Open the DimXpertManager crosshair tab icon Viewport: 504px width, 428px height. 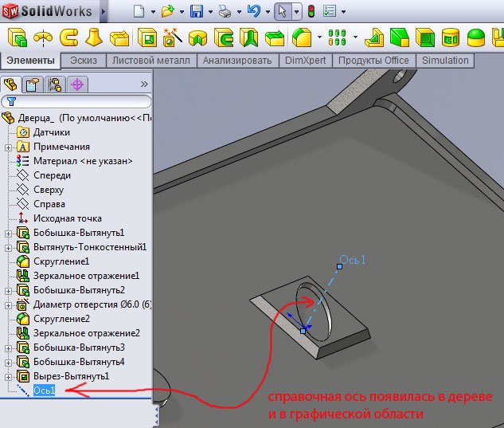77,84
